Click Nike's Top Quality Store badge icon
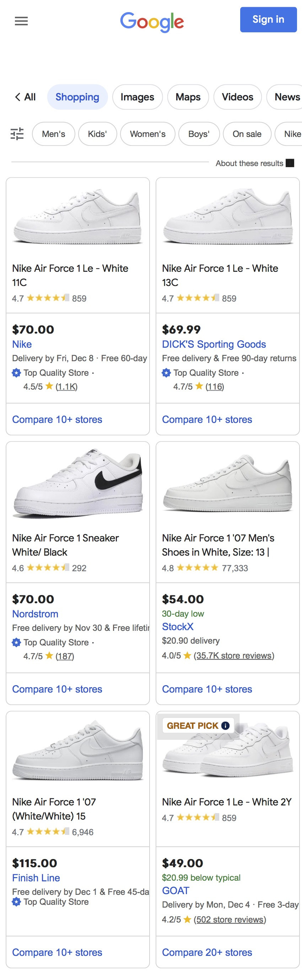This screenshot has height=980, width=302. point(16,373)
